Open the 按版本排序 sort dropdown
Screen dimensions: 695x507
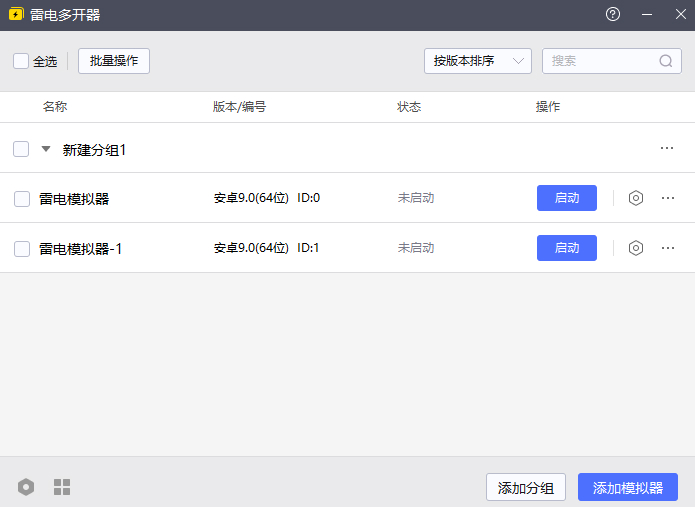click(x=477, y=61)
